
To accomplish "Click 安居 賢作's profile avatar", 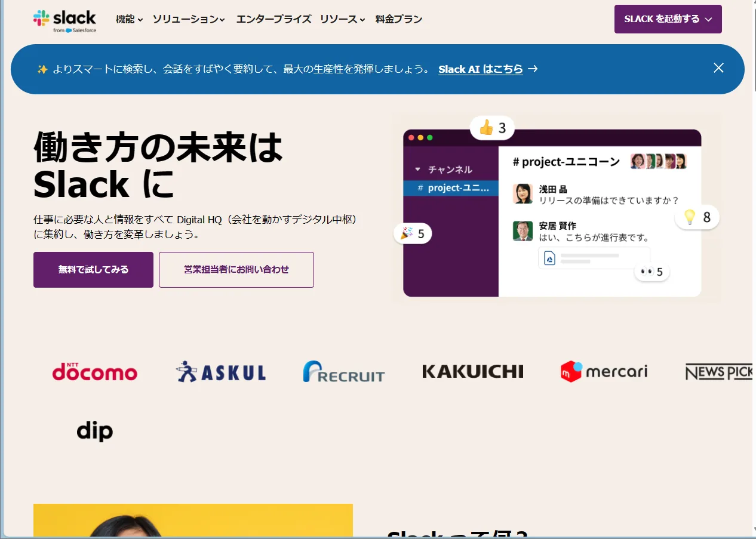I will pyautogui.click(x=523, y=231).
